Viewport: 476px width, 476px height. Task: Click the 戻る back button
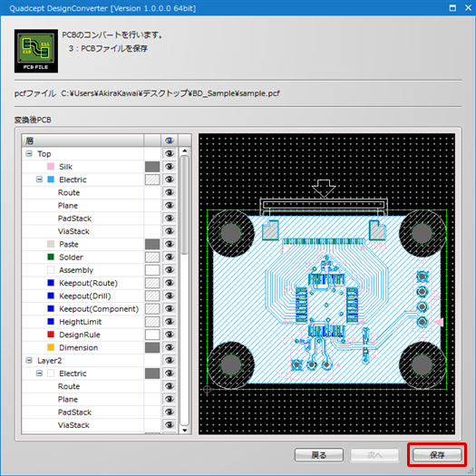tap(319, 455)
